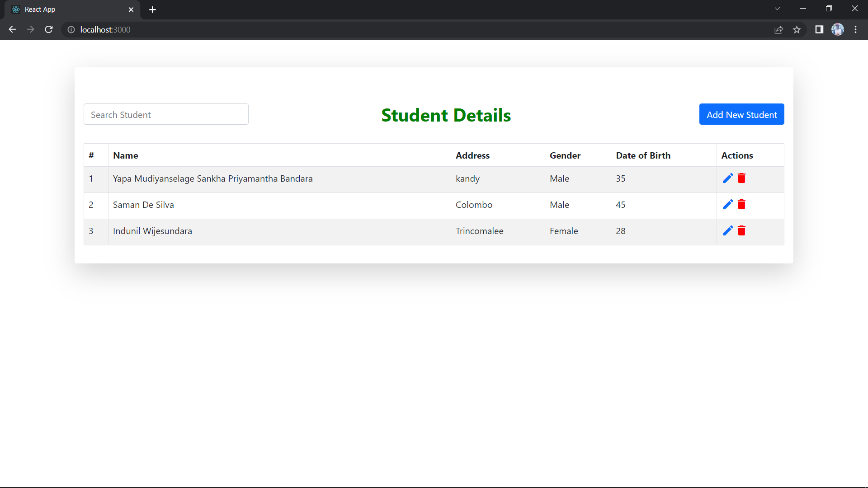
Task: Bookmark the page with the star icon
Action: tap(797, 29)
